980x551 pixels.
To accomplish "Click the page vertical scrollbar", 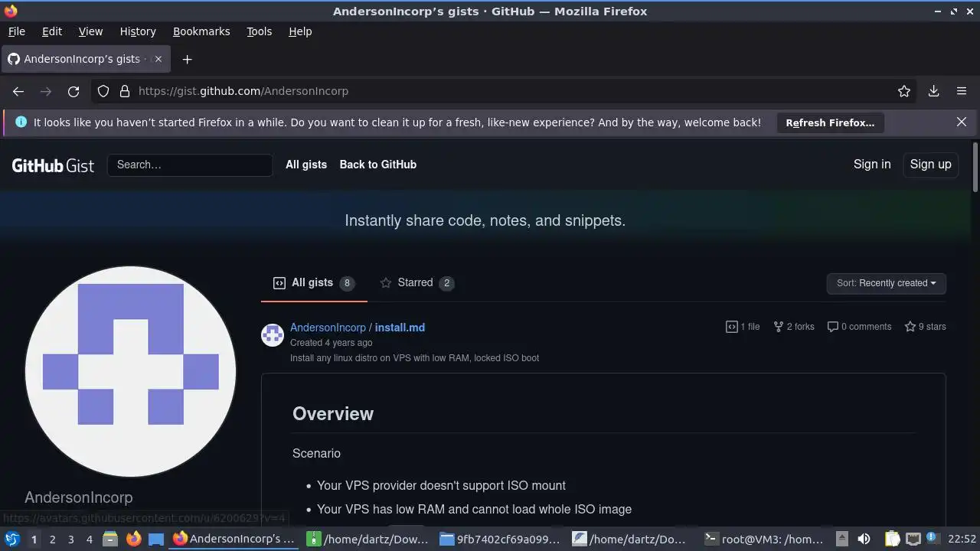I will [x=975, y=167].
